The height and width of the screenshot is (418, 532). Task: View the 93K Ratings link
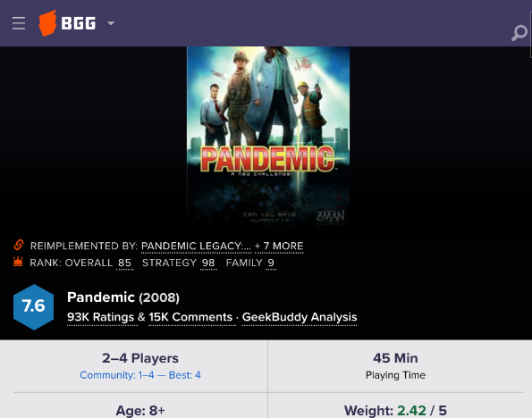[x=100, y=317]
